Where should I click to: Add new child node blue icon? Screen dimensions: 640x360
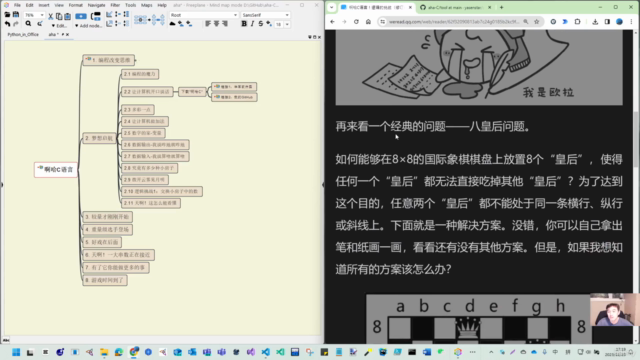pos(81,16)
